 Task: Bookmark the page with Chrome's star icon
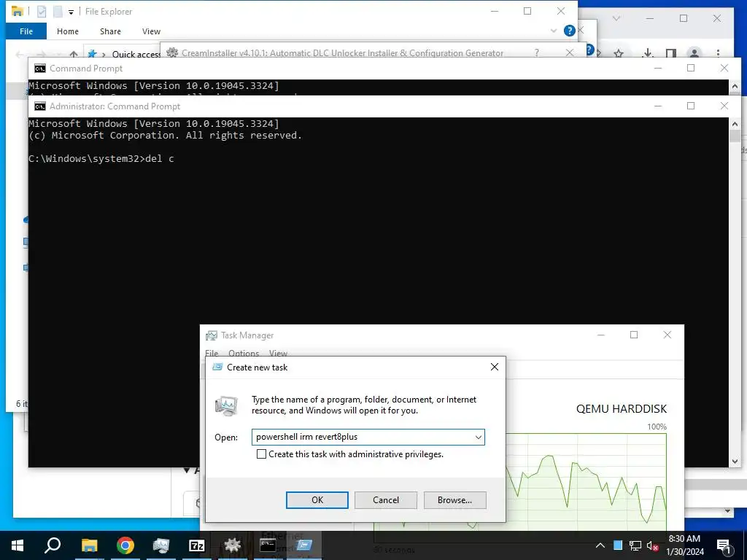(x=619, y=53)
